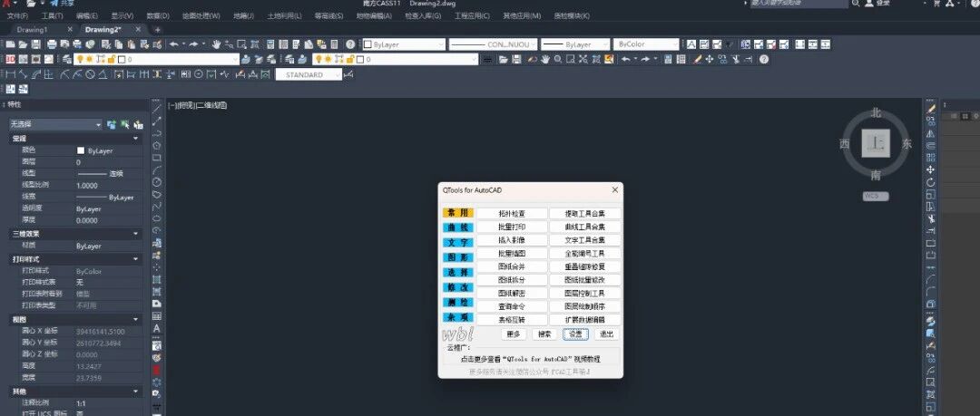
Task: Click the search box in the title bar
Action: (x=799, y=3)
